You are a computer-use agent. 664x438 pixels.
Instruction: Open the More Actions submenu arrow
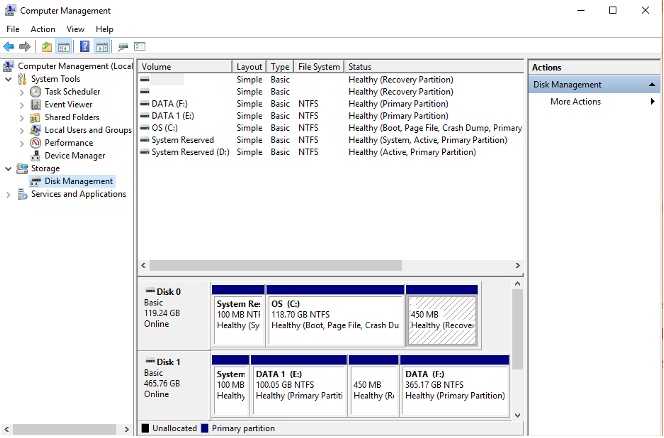pos(653,101)
